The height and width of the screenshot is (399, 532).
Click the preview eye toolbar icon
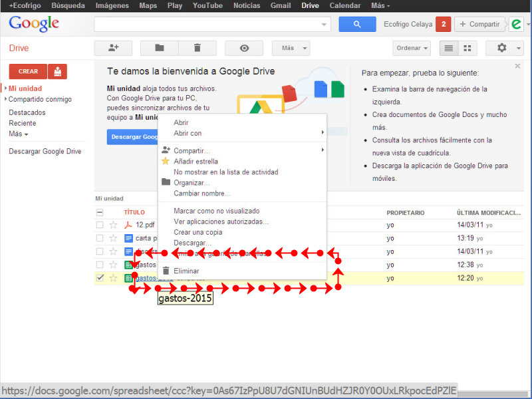(x=244, y=48)
